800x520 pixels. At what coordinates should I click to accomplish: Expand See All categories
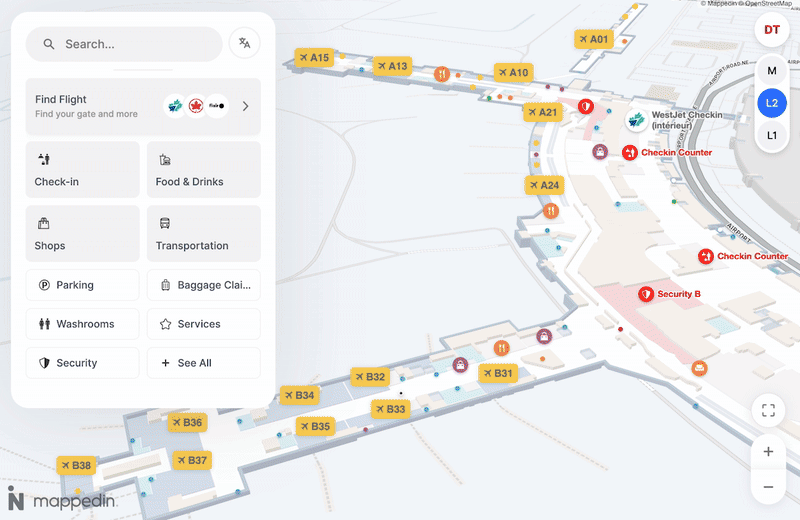point(204,363)
